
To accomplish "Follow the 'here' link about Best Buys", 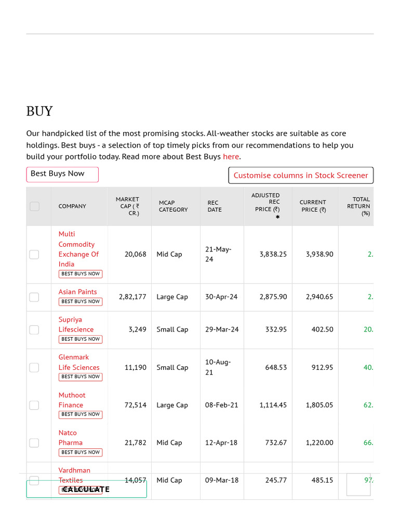I will coord(231,157).
